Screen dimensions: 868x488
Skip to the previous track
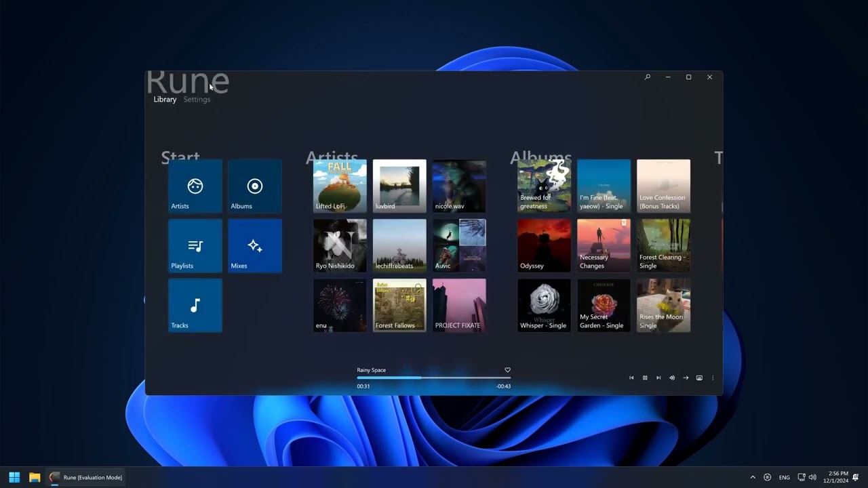coord(631,378)
